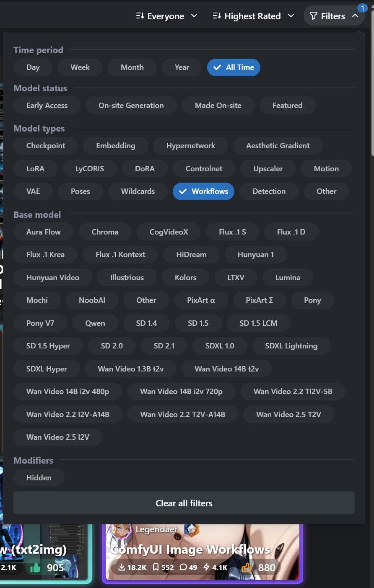Click the download icon showing 18.2K

pos(122,567)
